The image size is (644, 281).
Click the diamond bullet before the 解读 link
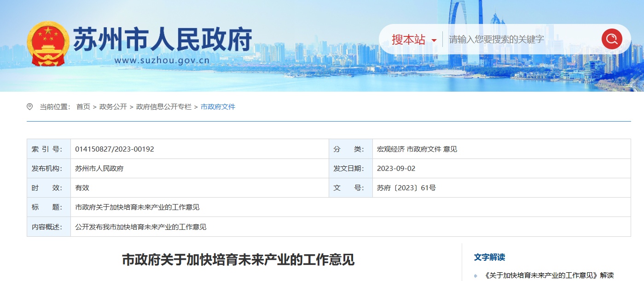point(476,275)
